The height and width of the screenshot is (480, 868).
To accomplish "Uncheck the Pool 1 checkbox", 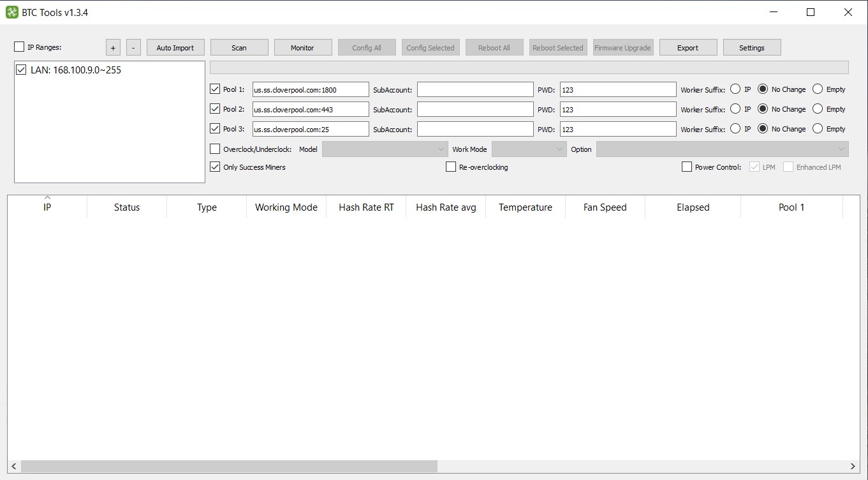I will pyautogui.click(x=215, y=89).
